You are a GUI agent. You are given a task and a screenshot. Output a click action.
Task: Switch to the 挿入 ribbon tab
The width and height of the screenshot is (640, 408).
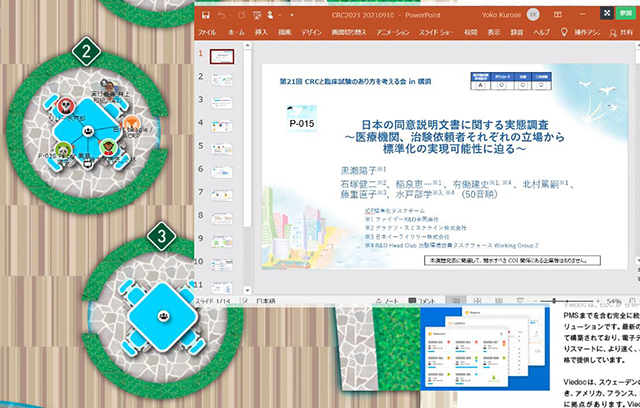point(261,32)
